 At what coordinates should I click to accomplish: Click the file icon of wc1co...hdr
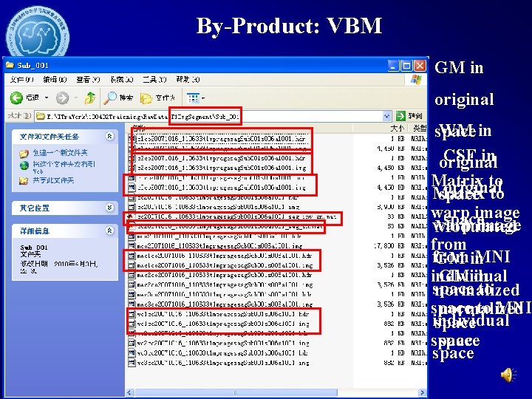point(132,314)
